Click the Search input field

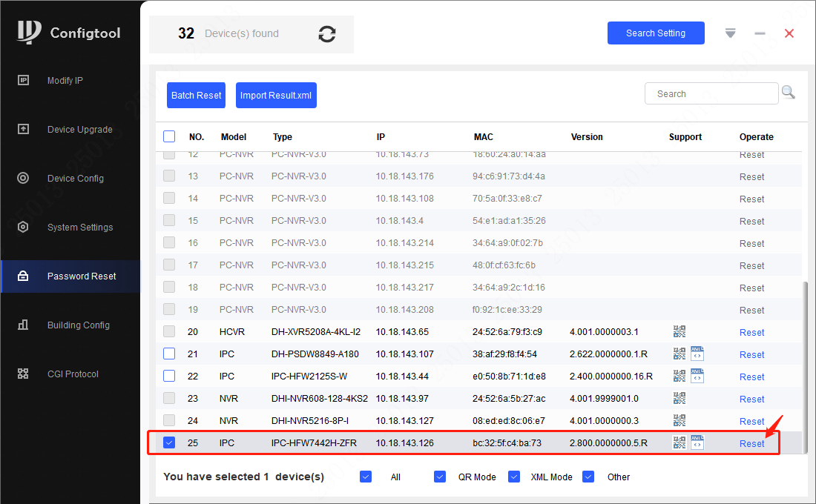pyautogui.click(x=711, y=94)
